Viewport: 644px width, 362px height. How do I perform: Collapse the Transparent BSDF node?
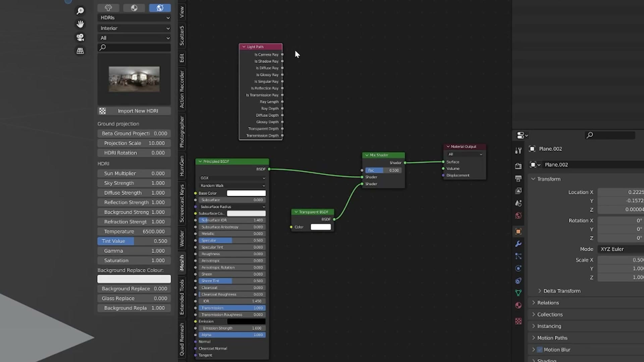coord(296,212)
